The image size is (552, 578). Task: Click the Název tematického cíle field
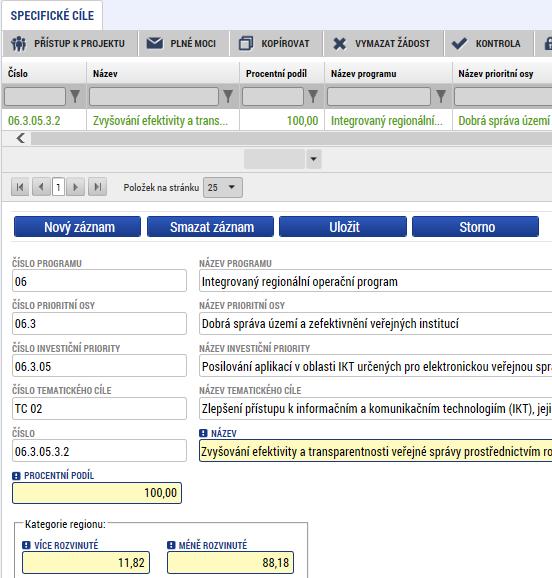[375, 408]
